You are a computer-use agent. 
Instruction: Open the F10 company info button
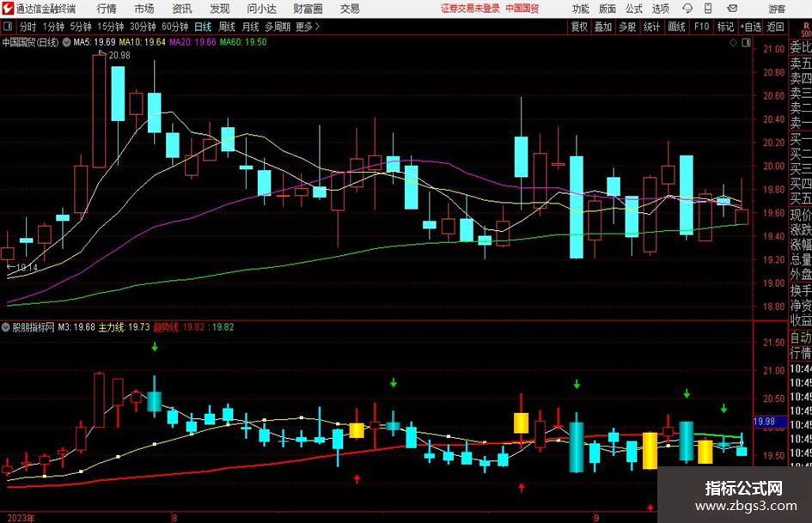pos(701,27)
